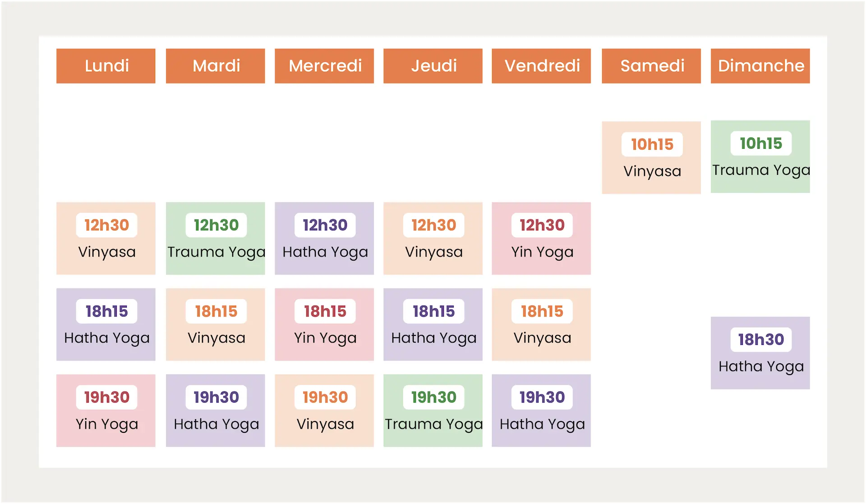This screenshot has height=504, width=866.
Task: Click Monday 19h30 Yin Yoga class
Action: 106,411
